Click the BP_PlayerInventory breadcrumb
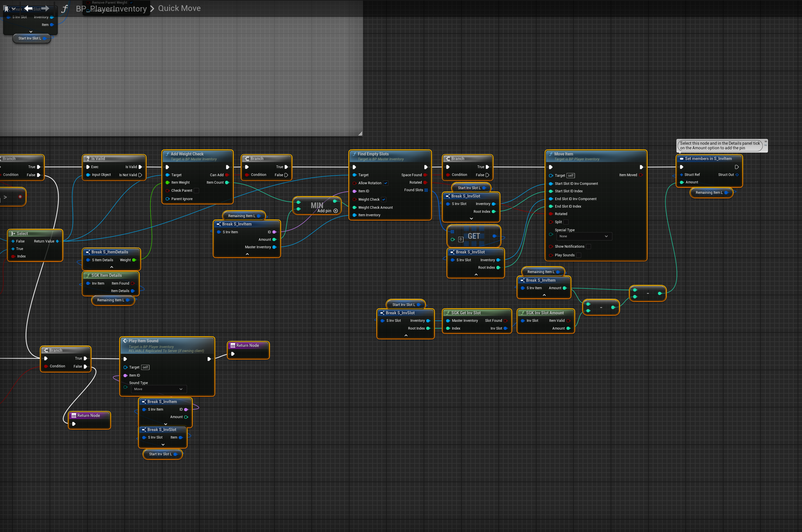The image size is (802, 532). pyautogui.click(x=111, y=9)
